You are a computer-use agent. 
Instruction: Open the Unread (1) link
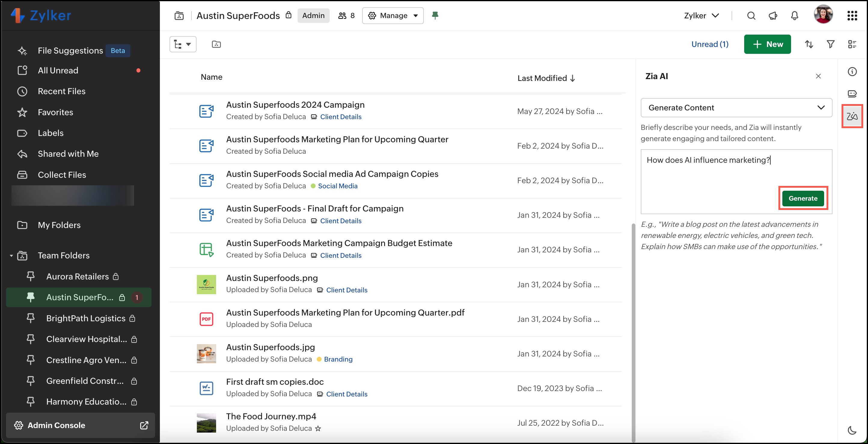click(x=710, y=44)
